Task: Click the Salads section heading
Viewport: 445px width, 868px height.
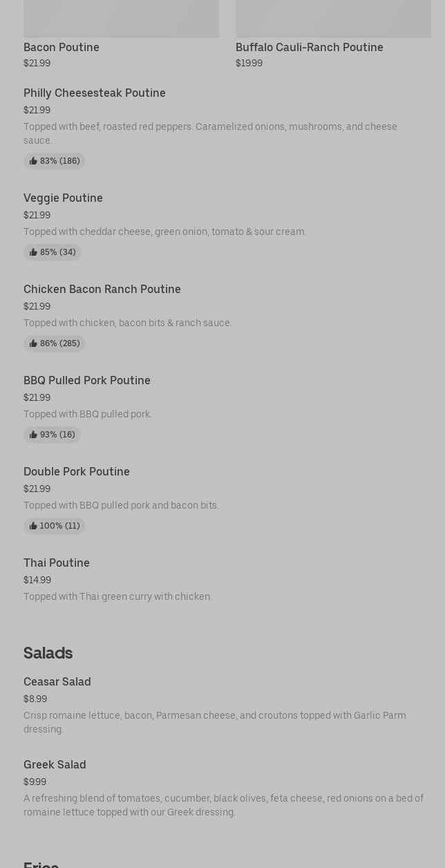Action: click(48, 652)
